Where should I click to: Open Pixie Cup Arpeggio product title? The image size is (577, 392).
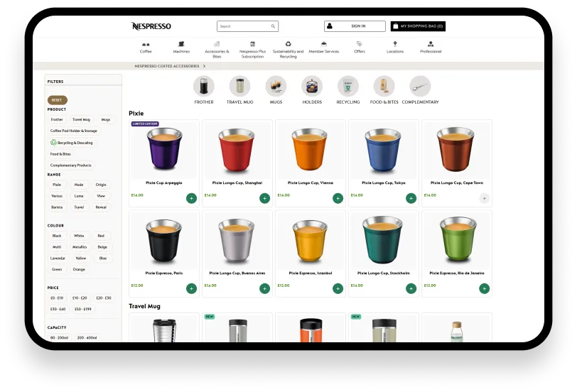click(164, 183)
